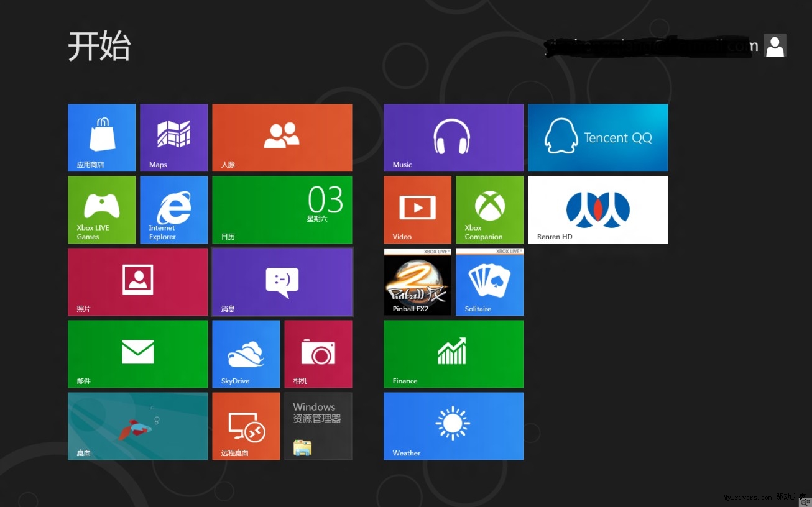Launch Internet Explorer from its tile
Image resolution: width=812 pixels, height=507 pixels.
pos(174,210)
